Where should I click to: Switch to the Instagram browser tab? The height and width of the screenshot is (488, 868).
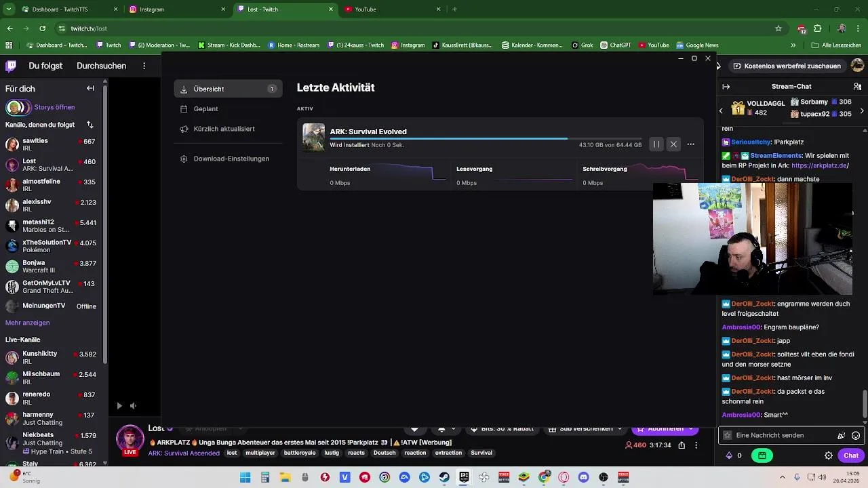click(x=178, y=9)
